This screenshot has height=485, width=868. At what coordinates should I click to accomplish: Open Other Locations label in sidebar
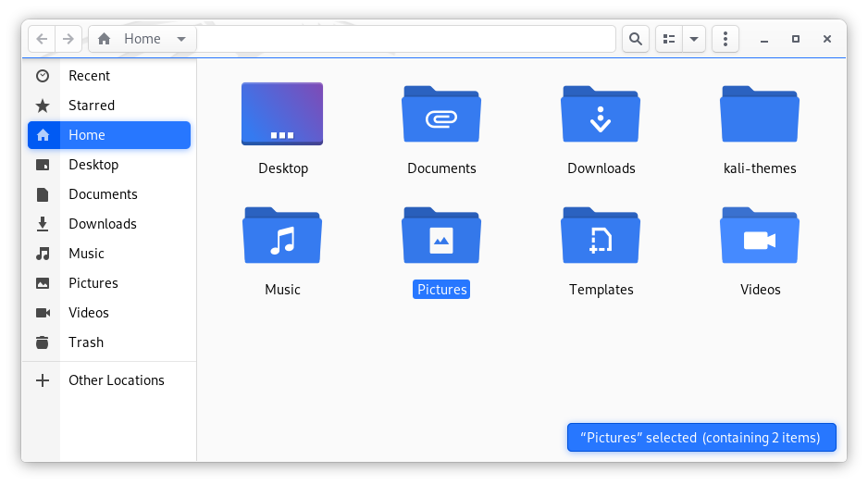tap(117, 380)
